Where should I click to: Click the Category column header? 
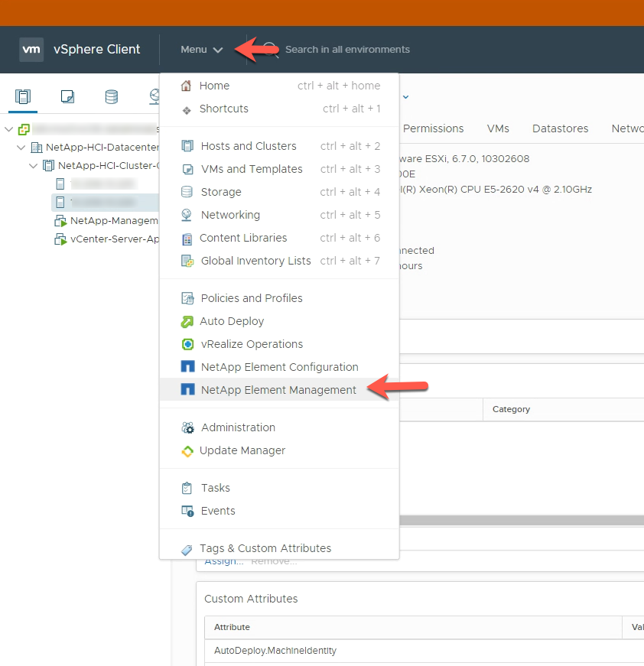coord(511,409)
